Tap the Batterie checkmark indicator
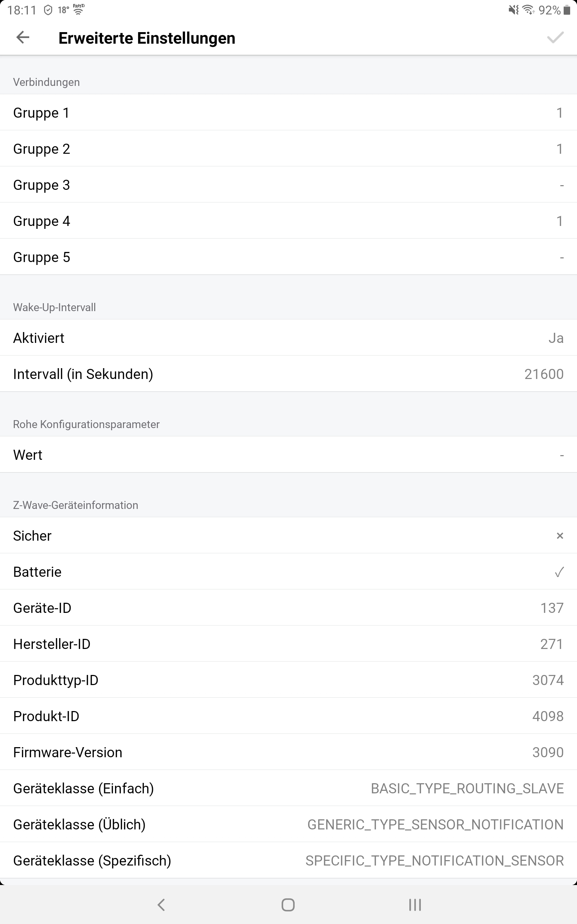Image resolution: width=577 pixels, height=924 pixels. (559, 572)
